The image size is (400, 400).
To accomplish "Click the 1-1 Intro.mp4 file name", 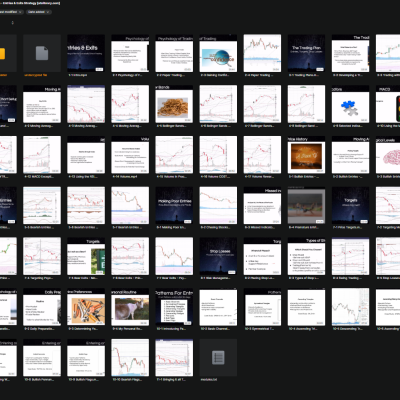I will (x=78, y=75).
